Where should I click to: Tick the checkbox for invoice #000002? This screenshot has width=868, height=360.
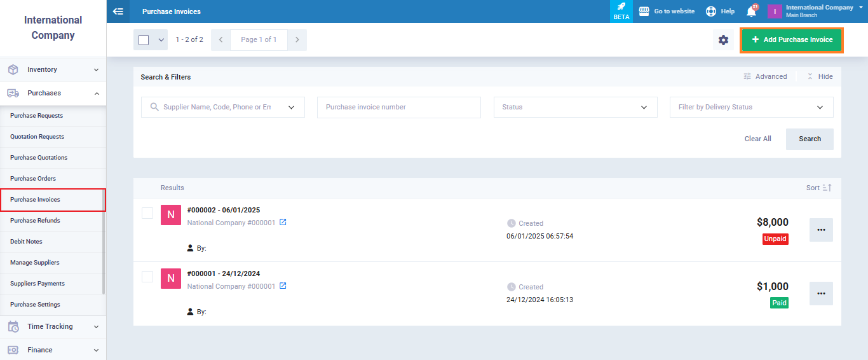[147, 213]
